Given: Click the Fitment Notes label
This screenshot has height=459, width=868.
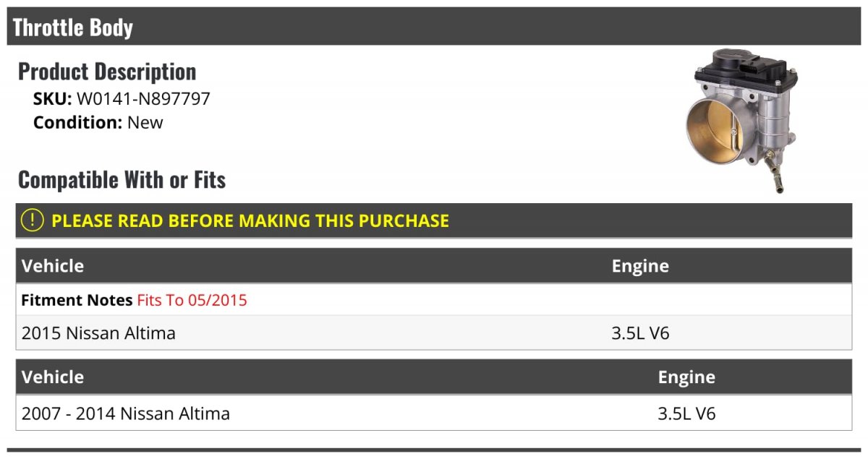Looking at the screenshot, I should click(77, 300).
